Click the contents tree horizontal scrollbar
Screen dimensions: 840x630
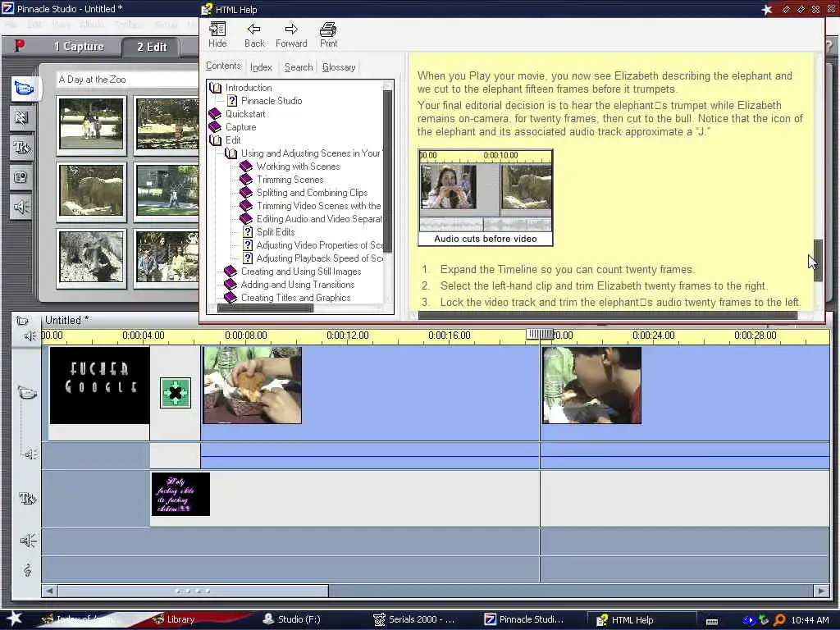click(x=265, y=308)
